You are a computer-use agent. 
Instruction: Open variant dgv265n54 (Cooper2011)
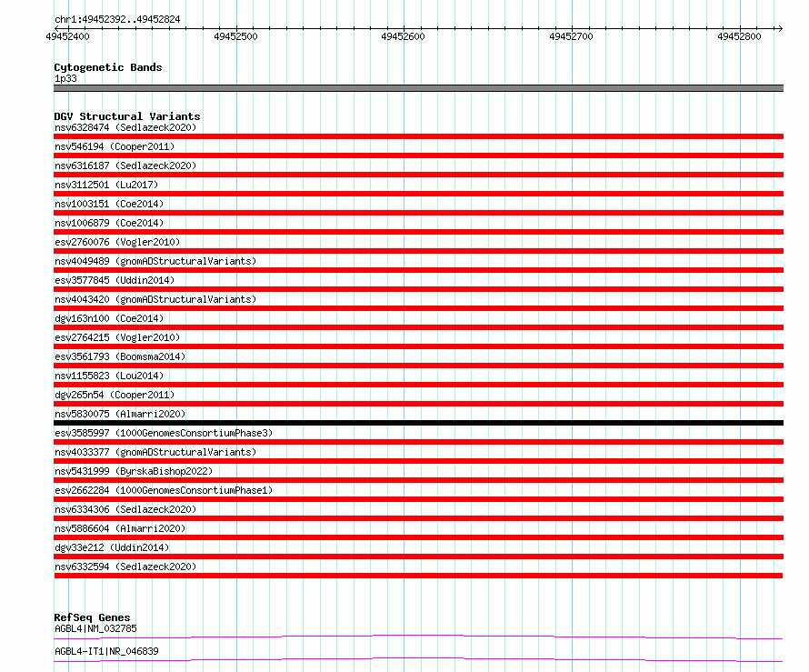115,395
